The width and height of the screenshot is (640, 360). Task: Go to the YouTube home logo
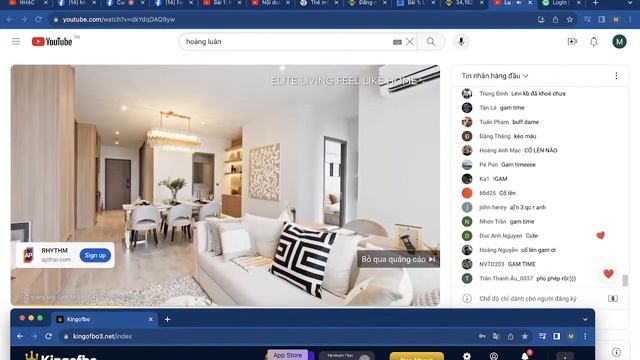[52, 42]
